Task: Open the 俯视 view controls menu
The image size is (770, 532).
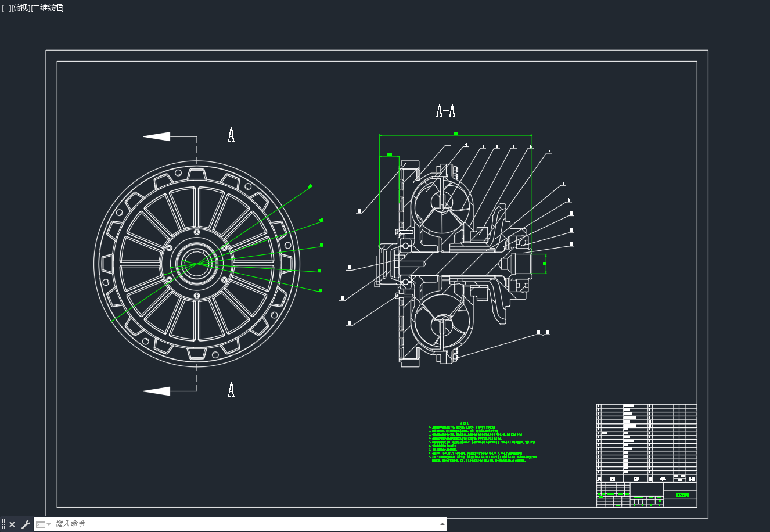Action: click(21, 8)
